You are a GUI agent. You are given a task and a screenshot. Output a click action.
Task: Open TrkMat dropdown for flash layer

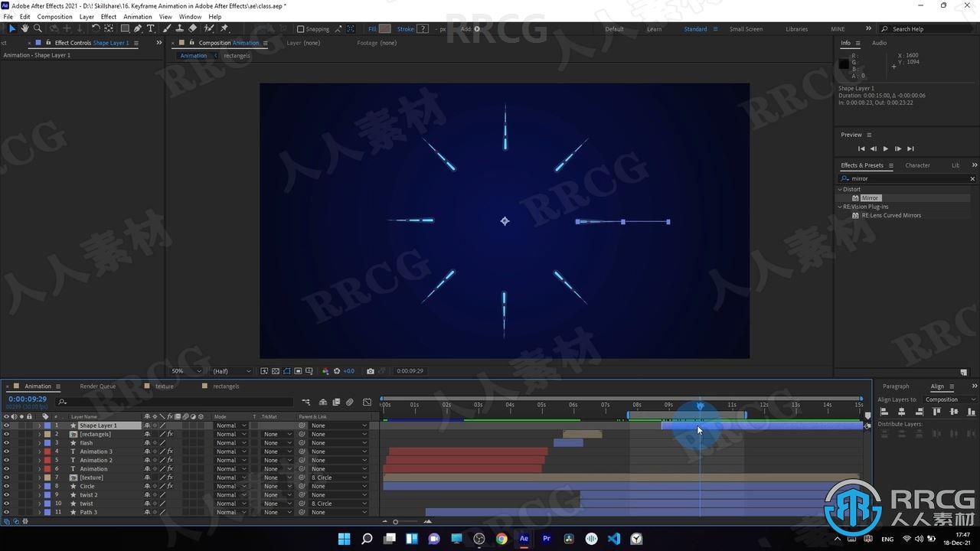click(x=276, y=443)
